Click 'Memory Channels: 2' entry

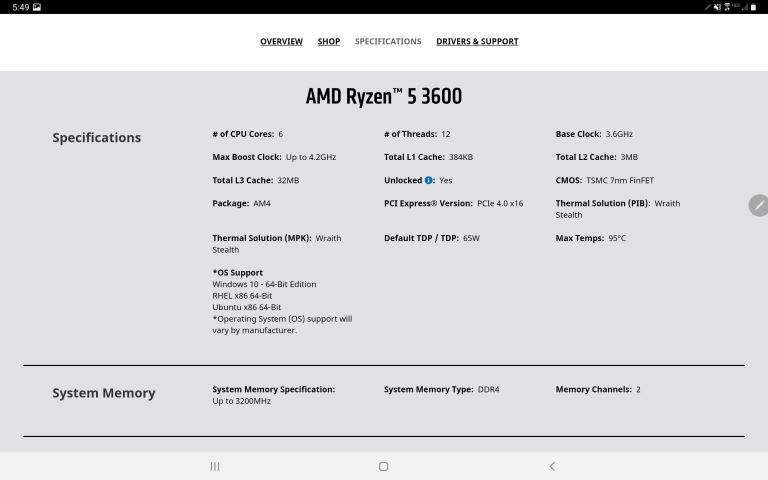[598, 389]
